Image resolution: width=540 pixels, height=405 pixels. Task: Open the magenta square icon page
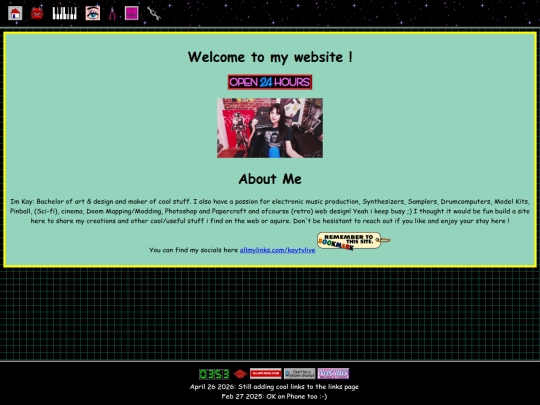pyautogui.click(x=132, y=13)
